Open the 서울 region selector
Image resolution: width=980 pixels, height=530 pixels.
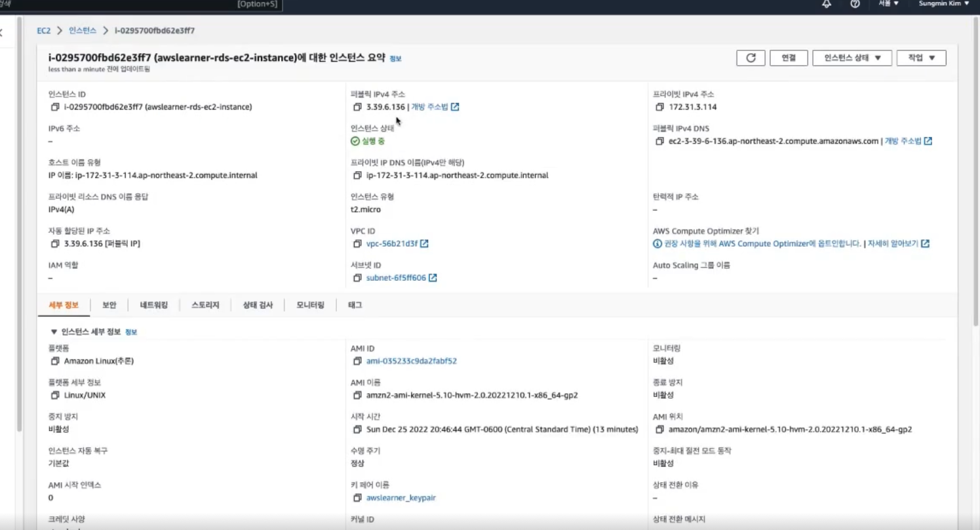pyautogui.click(x=888, y=3)
